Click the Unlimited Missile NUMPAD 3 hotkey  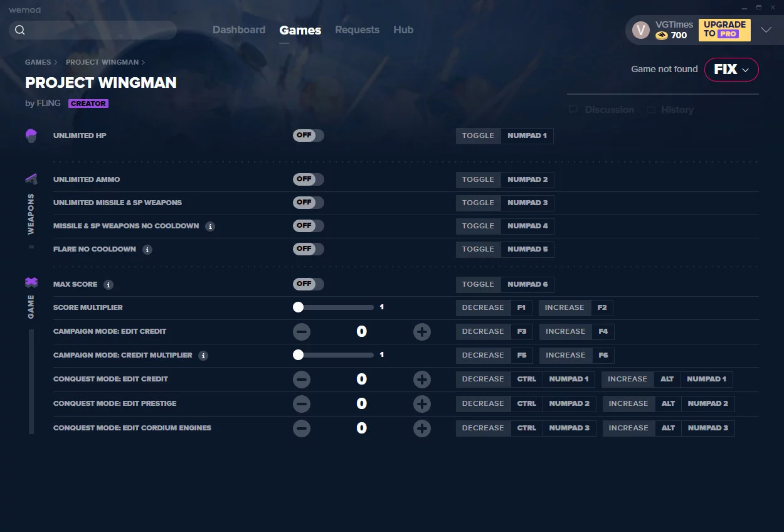tap(527, 203)
